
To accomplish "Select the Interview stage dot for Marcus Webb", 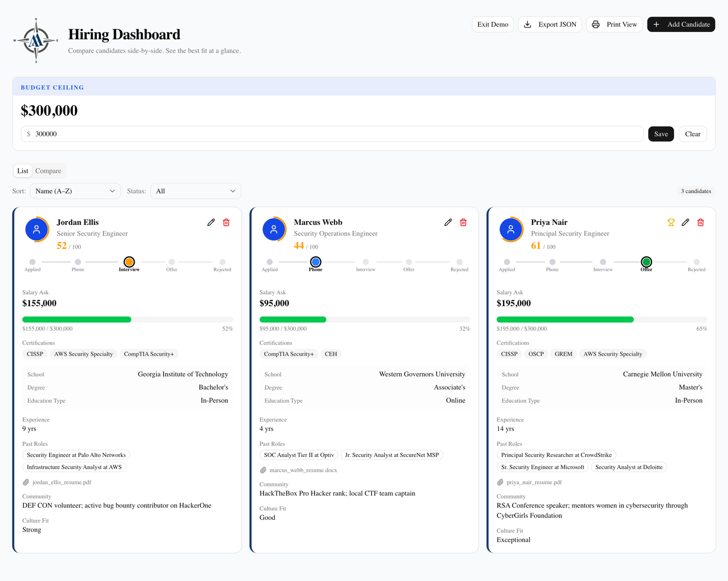I will [x=366, y=262].
